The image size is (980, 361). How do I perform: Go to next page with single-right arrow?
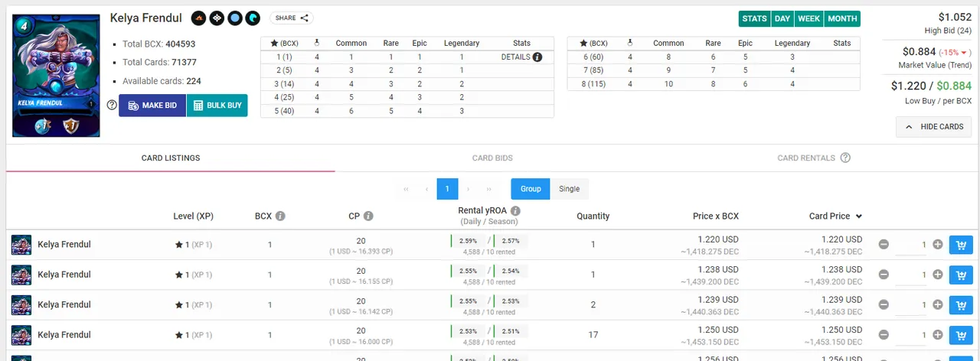pos(468,189)
